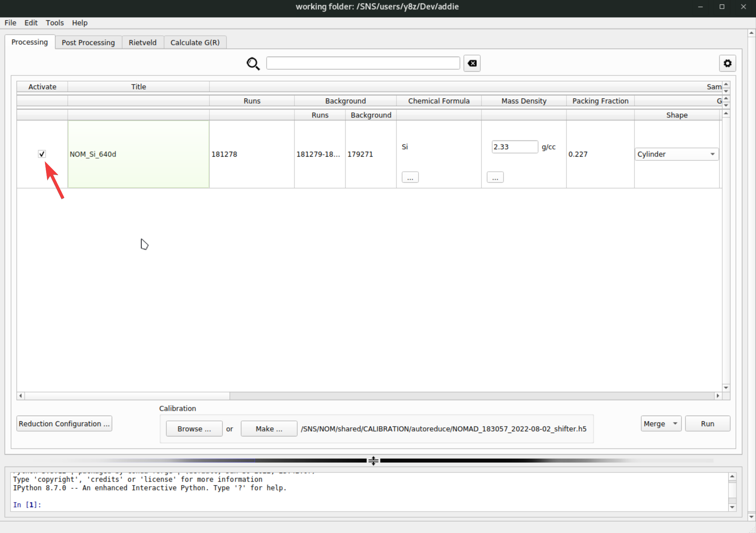Screen dimensions: 756x533
Task: Click the splitter handle above the IPython console
Action: (373, 461)
